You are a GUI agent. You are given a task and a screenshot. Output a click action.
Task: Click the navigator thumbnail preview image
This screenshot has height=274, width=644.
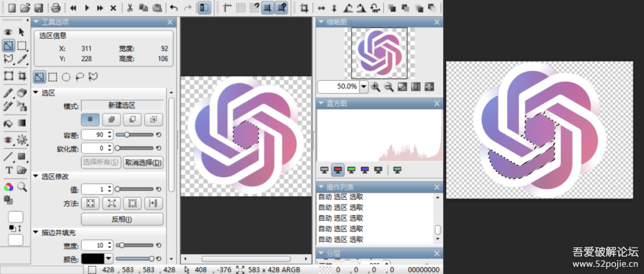pyautogui.click(x=379, y=53)
